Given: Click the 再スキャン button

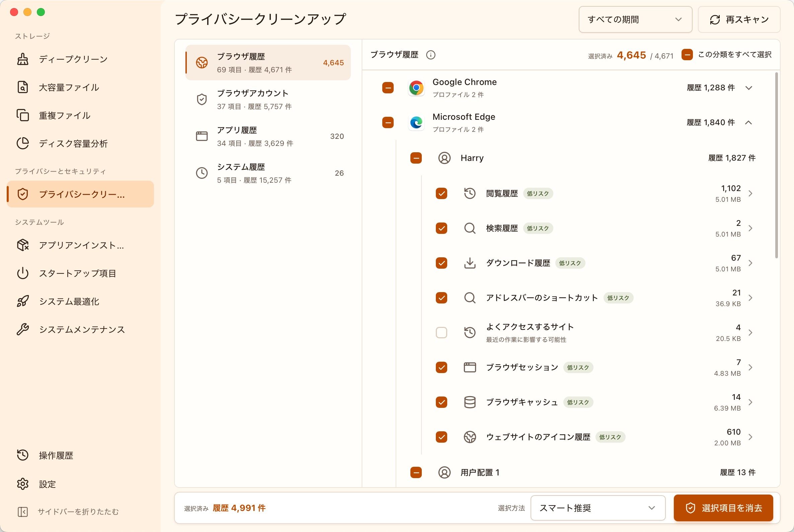Looking at the screenshot, I should click(x=739, y=19).
